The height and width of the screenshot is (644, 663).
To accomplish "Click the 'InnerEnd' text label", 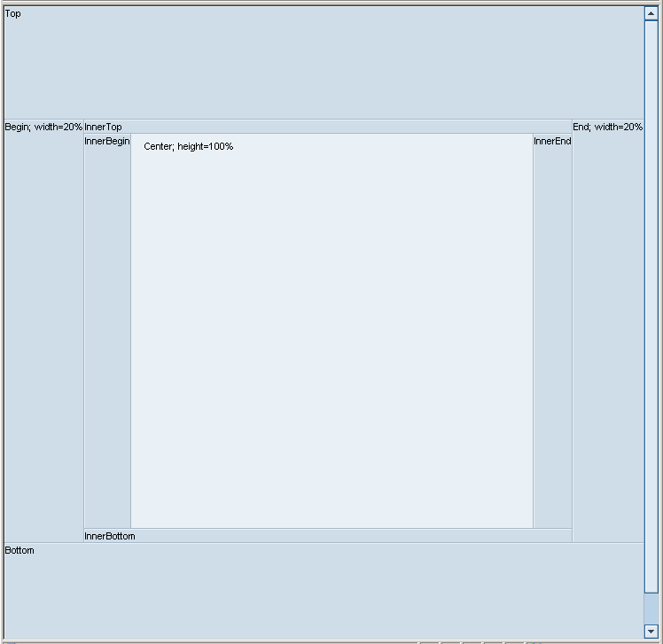I will click(x=552, y=142).
